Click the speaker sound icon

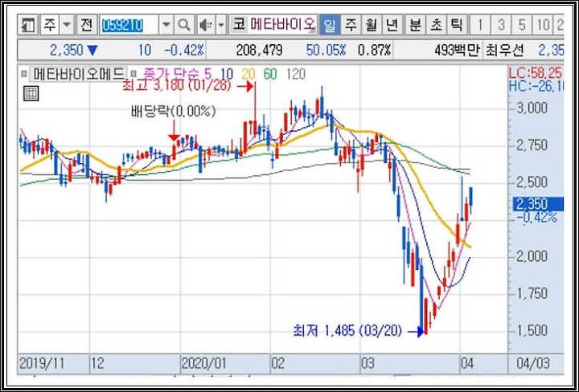[x=206, y=26]
